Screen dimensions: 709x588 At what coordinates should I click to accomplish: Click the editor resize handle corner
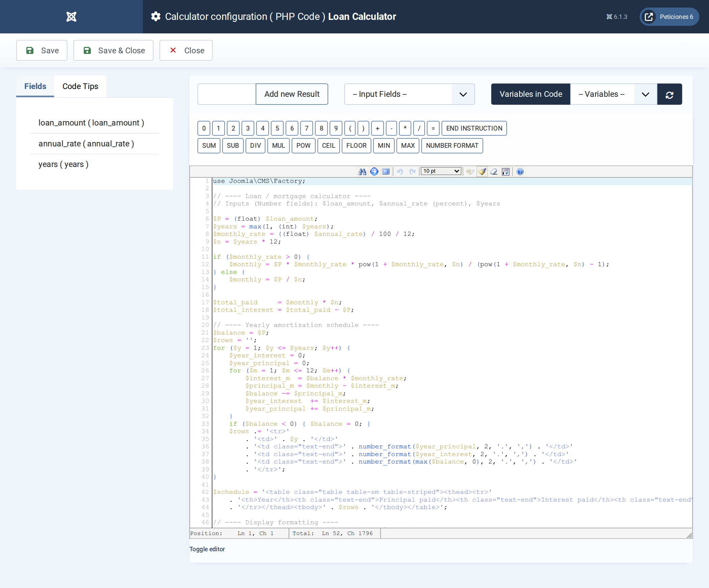pyautogui.click(x=689, y=535)
